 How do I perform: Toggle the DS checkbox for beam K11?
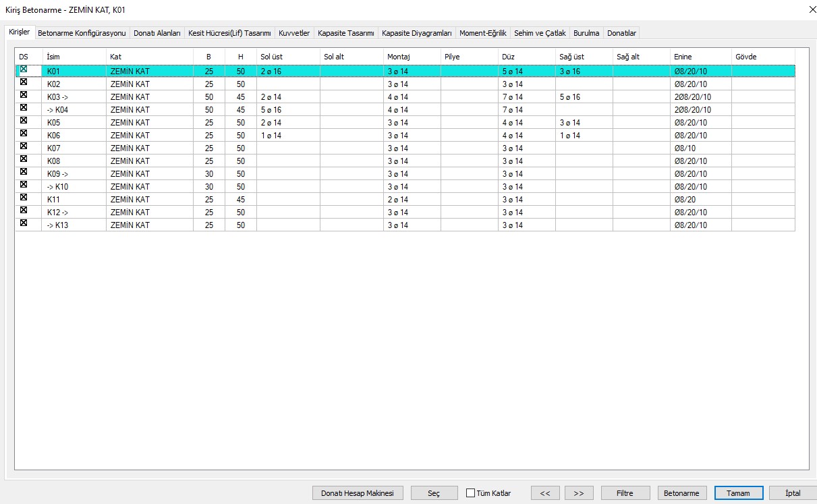point(24,198)
